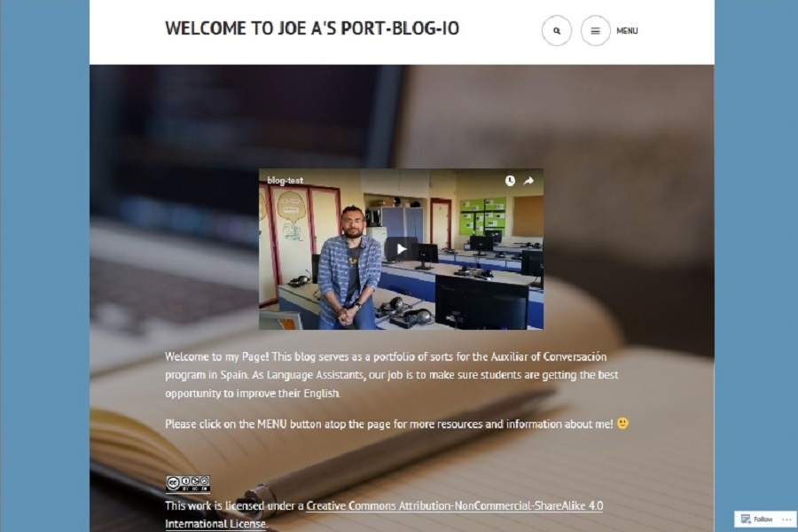Open Creative Commons Attribution-NonCommercial-ShareAlike 4.0 link
798x532 pixels.
pyautogui.click(x=455, y=505)
